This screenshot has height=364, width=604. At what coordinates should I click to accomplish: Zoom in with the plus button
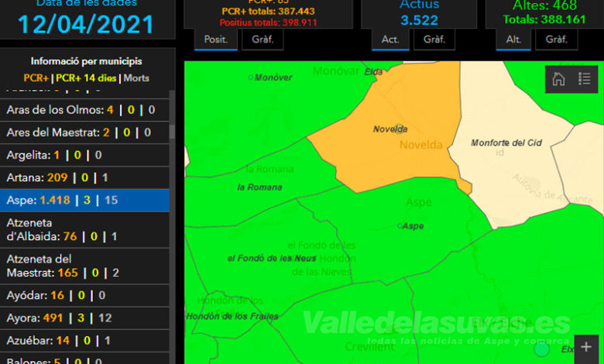pos(586,347)
